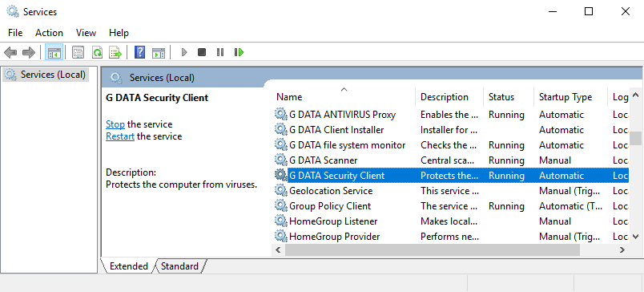
Task: Switch to the Extended tab
Action: tap(128, 266)
